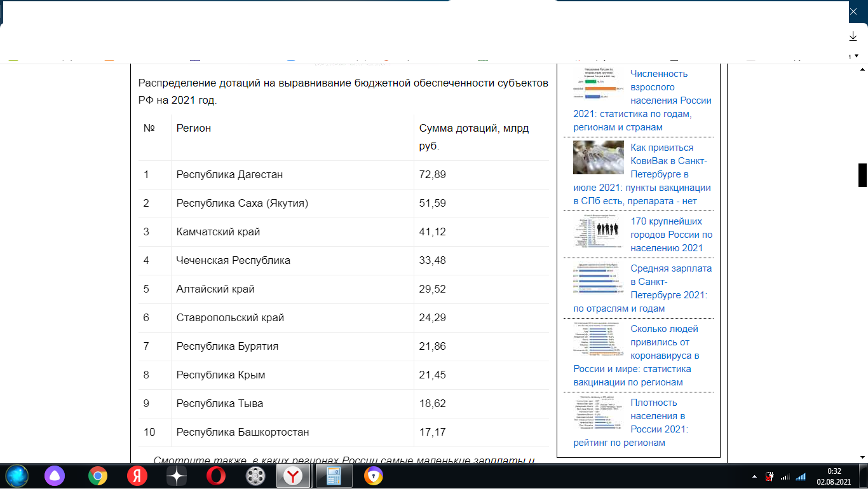Click the value 21,45 for Крым
Screen dimensions: 868x491
click(433, 375)
